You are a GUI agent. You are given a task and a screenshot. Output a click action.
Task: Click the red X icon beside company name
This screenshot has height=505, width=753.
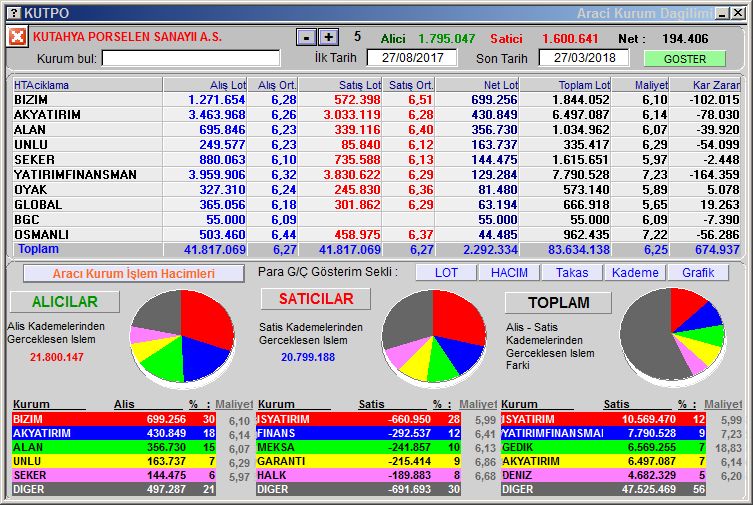point(17,37)
